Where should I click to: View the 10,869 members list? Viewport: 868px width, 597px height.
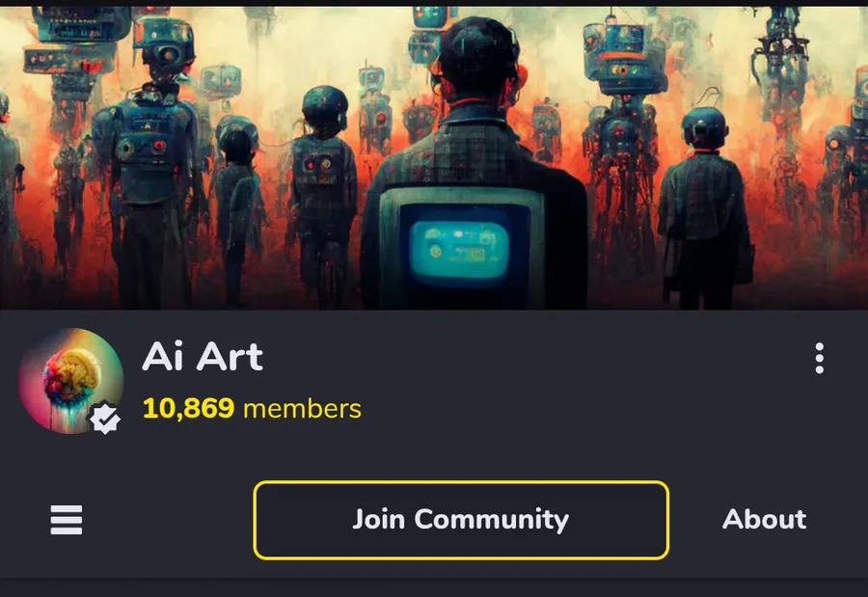[252, 409]
